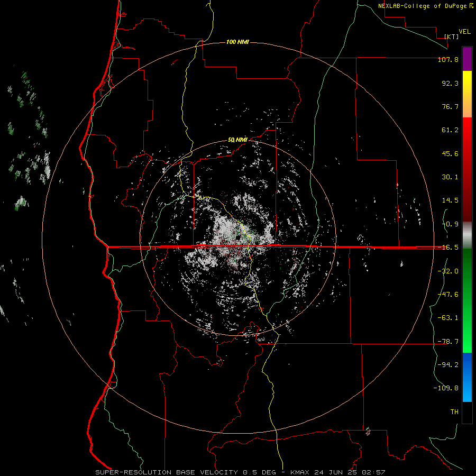476x476 pixels.
Task: Click the 45.6 velocity scale value
Action: (x=450, y=153)
